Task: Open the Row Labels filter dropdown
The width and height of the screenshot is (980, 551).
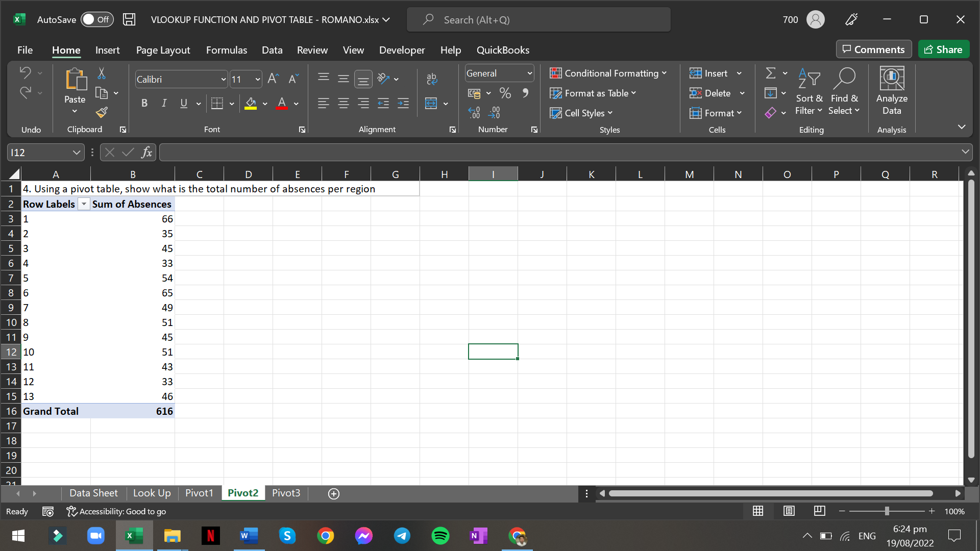Action: [84, 204]
